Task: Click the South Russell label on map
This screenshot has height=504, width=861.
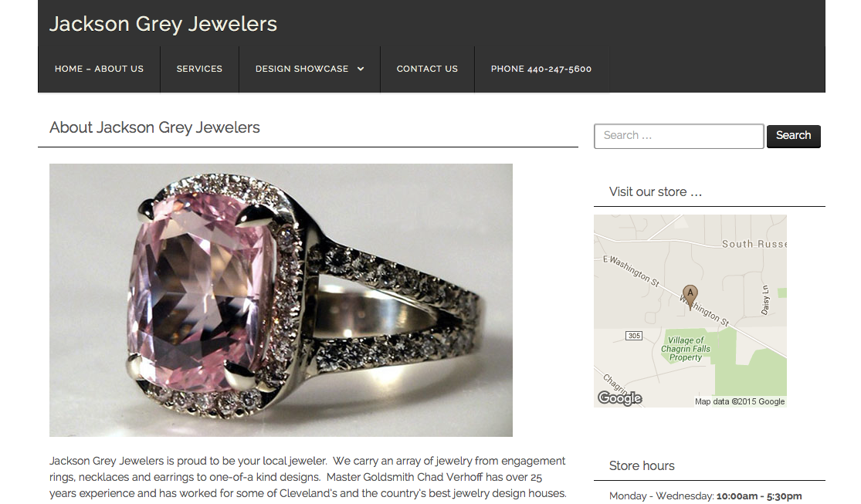Action: [x=754, y=244]
